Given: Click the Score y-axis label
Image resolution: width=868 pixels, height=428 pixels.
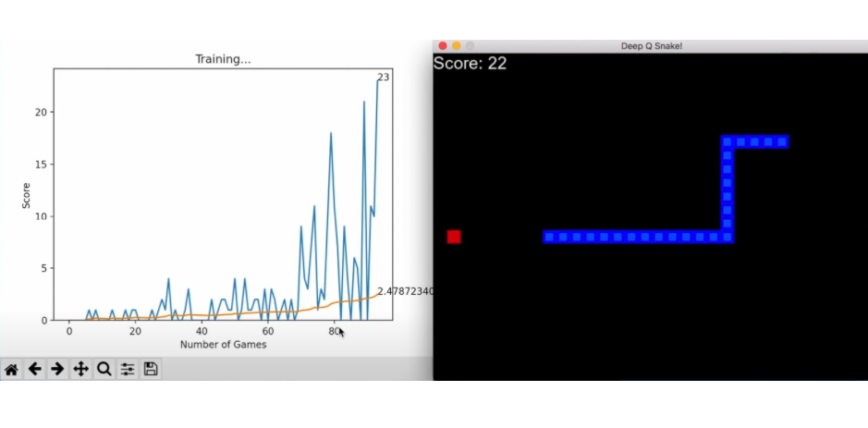Looking at the screenshot, I should click(27, 194).
